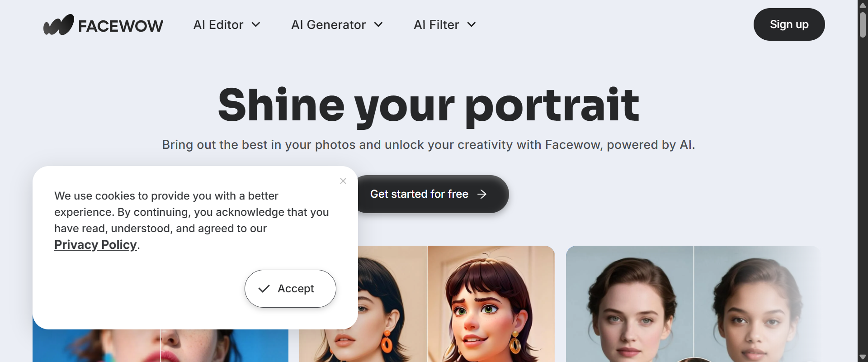Open the AI Generator menu
This screenshot has height=362, width=868.
pos(329,25)
